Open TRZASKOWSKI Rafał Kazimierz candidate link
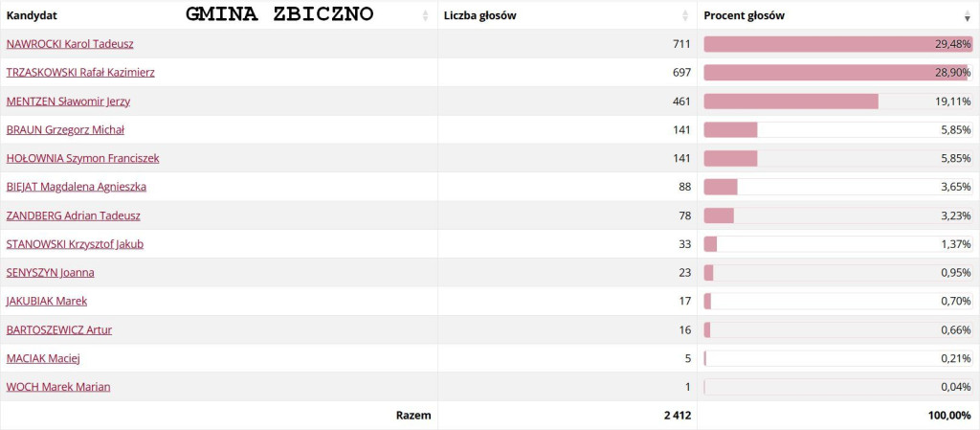This screenshot has width=980, height=430. pos(80,73)
